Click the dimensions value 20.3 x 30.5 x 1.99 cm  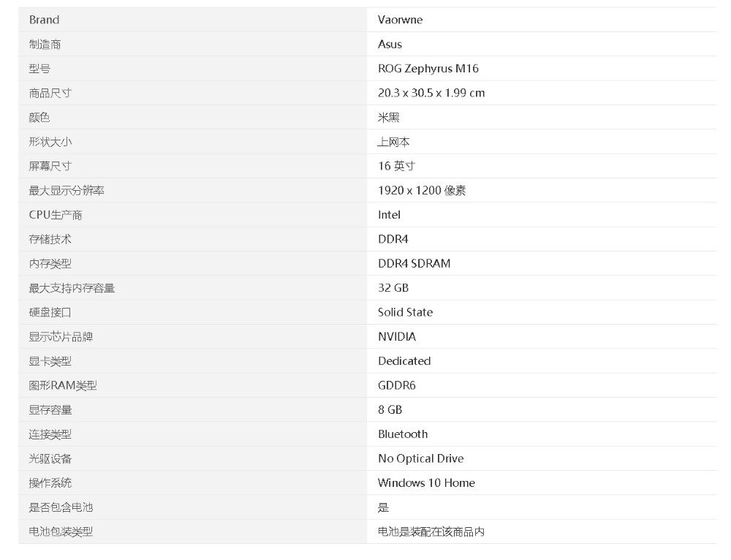(x=431, y=93)
